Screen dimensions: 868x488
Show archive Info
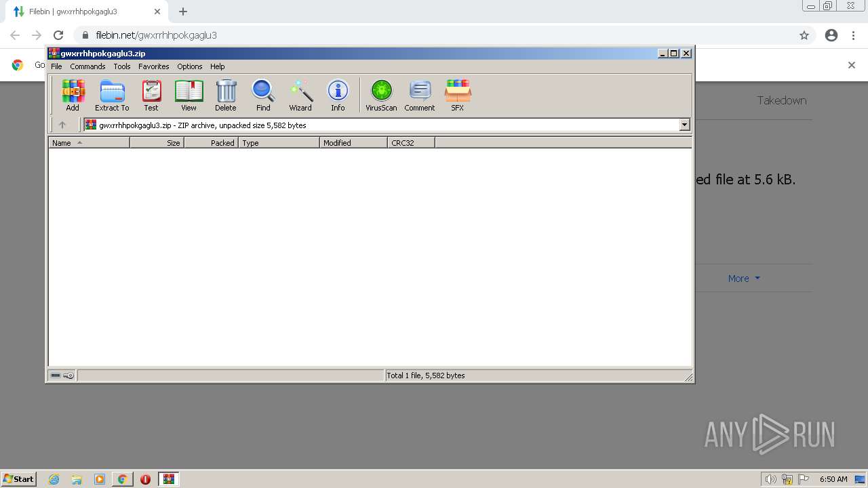tap(338, 95)
